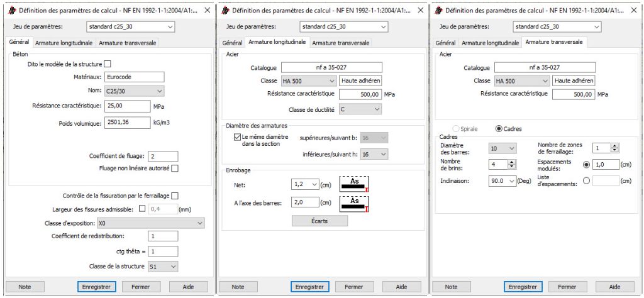644x298 pixels.
Task: Open the inférieures/suivant h diameter dropdown
Action: click(x=374, y=154)
